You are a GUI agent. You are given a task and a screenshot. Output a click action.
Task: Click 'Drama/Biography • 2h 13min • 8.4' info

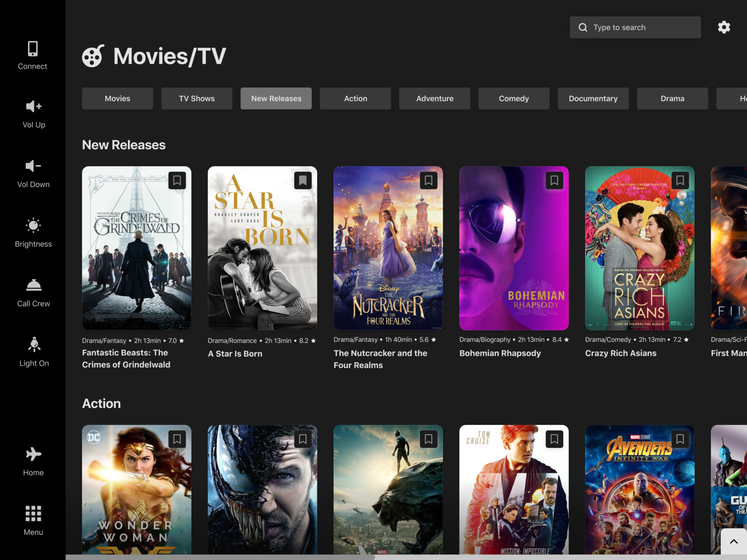[514, 340]
